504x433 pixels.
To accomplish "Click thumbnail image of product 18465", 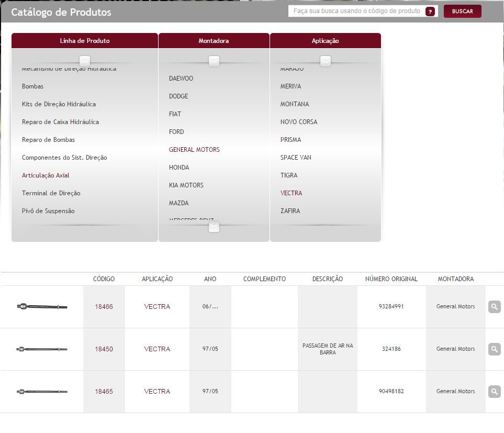I will click(42, 392).
